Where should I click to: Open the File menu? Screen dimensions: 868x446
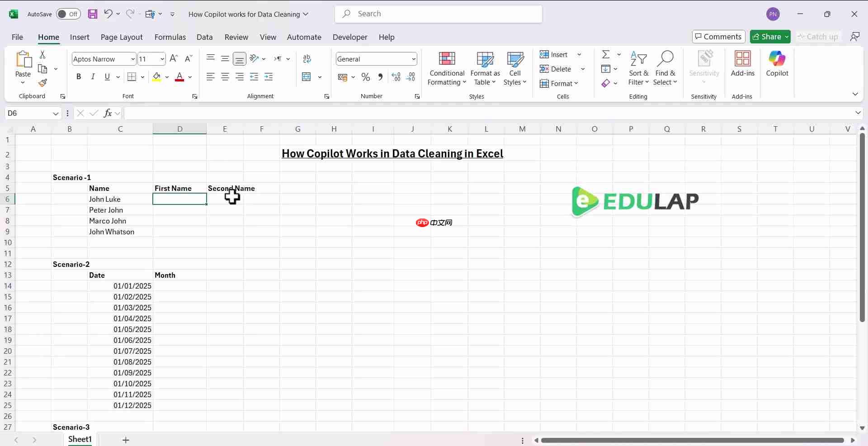pos(17,37)
